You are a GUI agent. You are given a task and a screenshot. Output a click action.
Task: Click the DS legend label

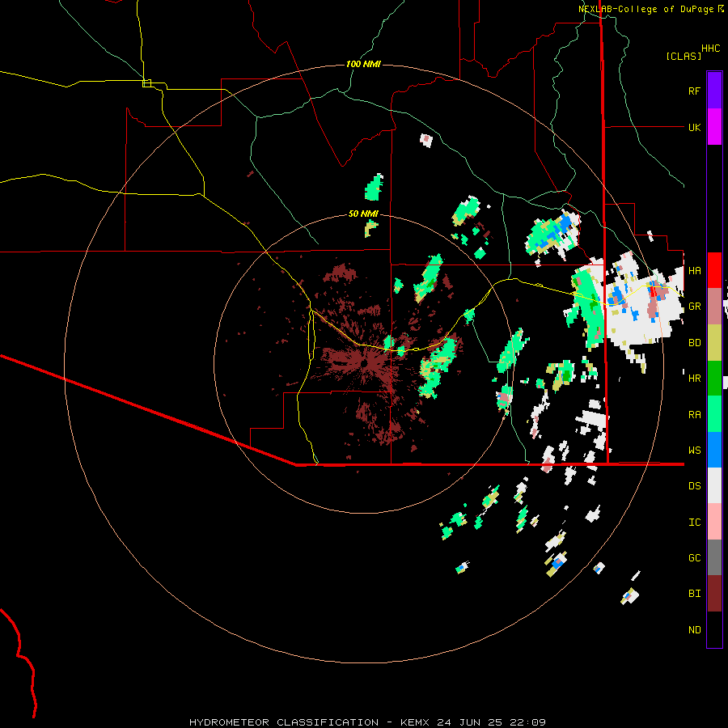pos(694,486)
